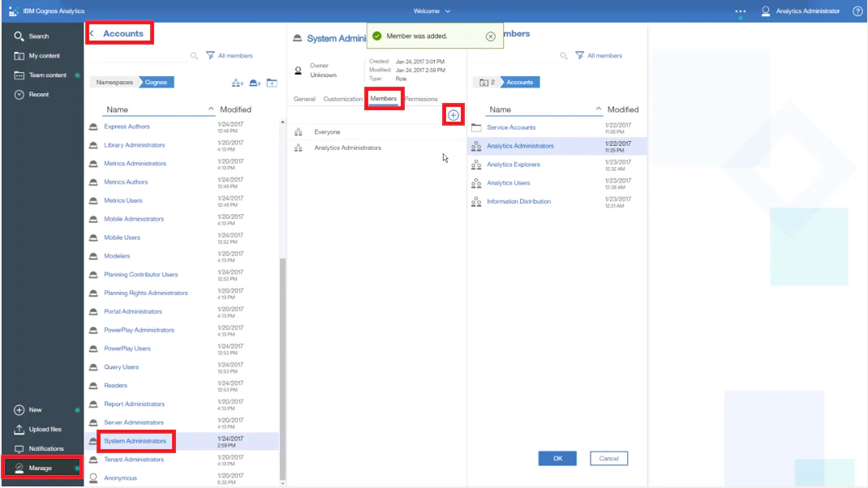The image size is (868, 488).
Task: Click the search magnifier in the Cognos accounts panel
Action: [194, 56]
